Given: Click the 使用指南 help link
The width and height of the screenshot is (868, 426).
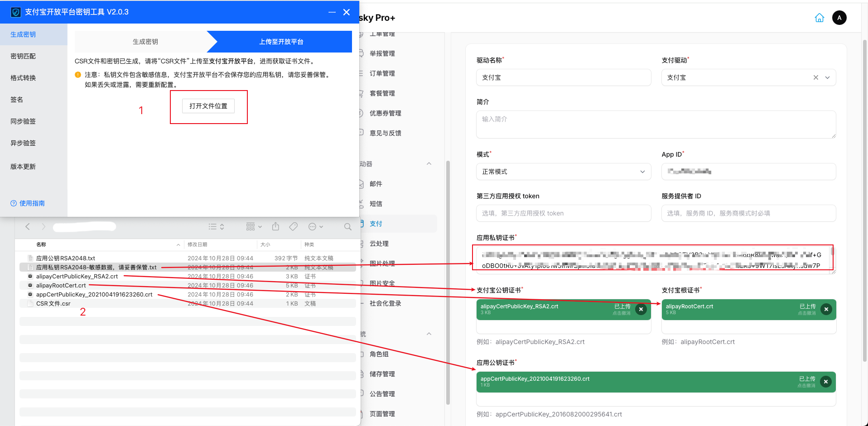Looking at the screenshot, I should point(28,203).
